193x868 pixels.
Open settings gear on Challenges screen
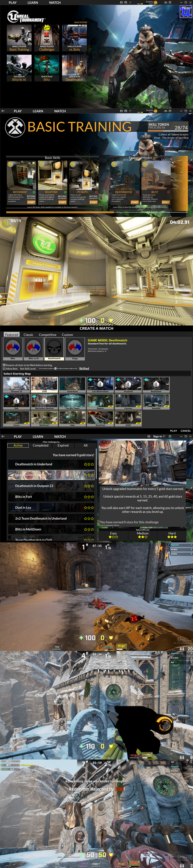170,436
